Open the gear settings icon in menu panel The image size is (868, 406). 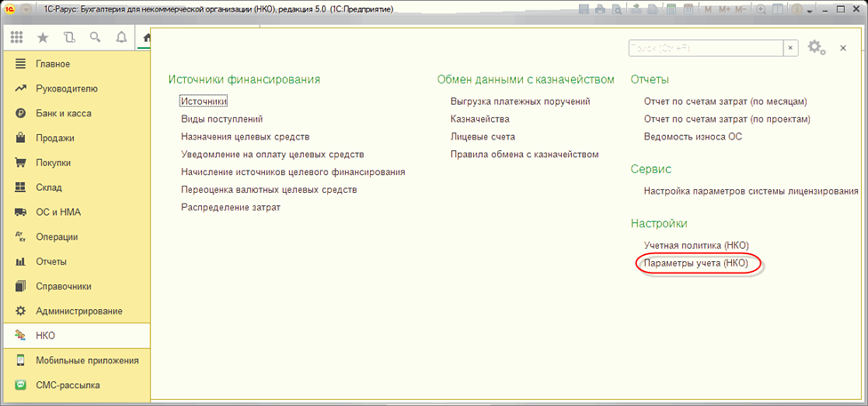816,48
